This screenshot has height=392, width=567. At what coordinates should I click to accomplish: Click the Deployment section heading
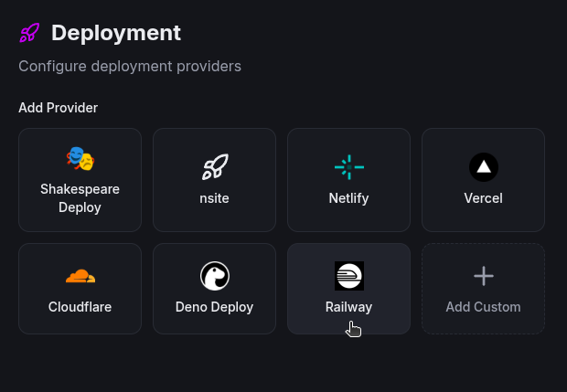pyautogui.click(x=116, y=33)
